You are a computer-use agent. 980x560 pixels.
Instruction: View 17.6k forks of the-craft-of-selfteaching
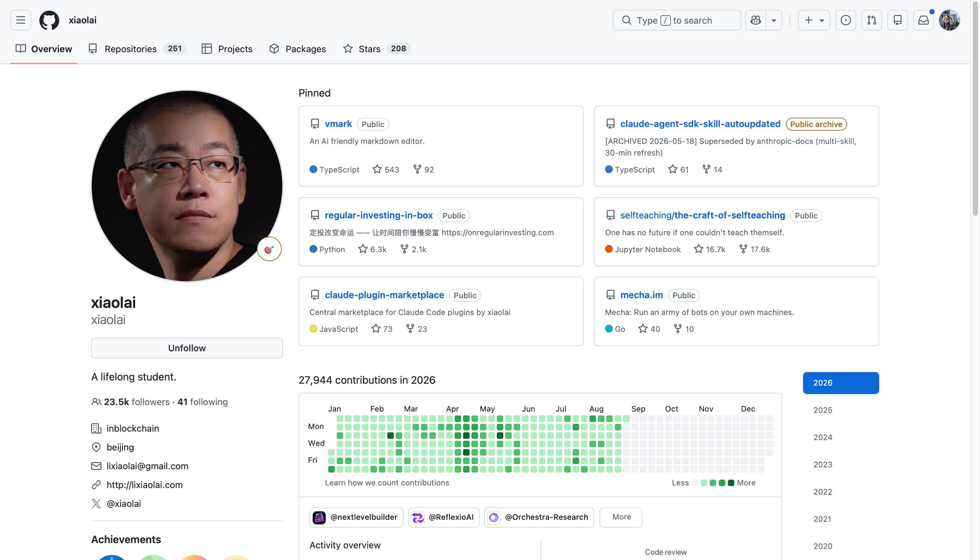755,249
